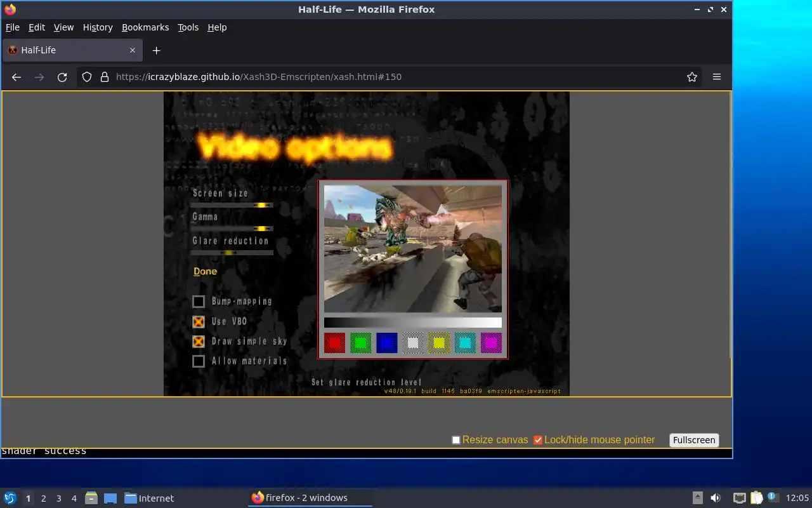Adjust the Gamma slider
The height and width of the screenshot is (508, 812).
tap(232, 229)
